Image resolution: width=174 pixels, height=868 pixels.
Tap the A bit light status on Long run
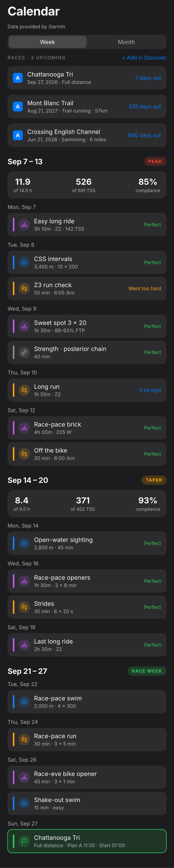(150, 390)
